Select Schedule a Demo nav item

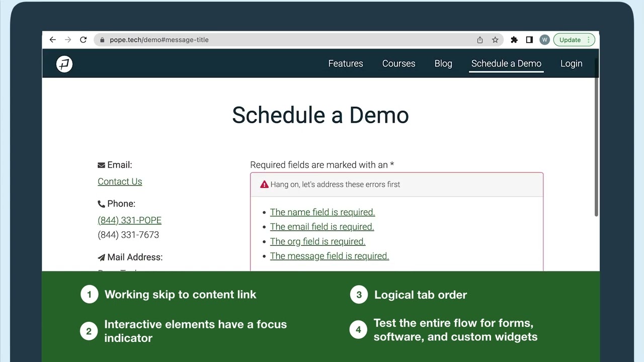pos(506,63)
